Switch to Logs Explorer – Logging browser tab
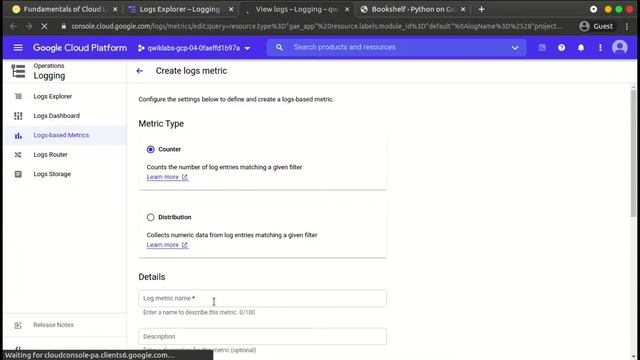Image resolution: width=640 pixels, height=360 pixels. click(x=180, y=9)
